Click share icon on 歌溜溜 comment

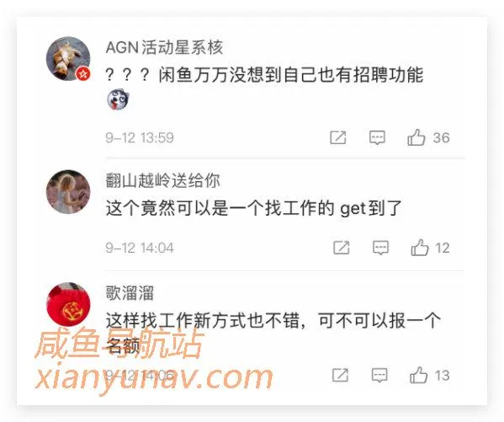340,375
